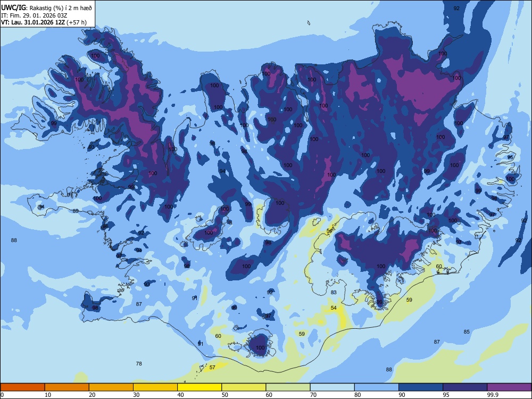Click the valid time 'VT: Lau. 31.01.2026 12Z'
The image size is (532, 399).
point(33,22)
